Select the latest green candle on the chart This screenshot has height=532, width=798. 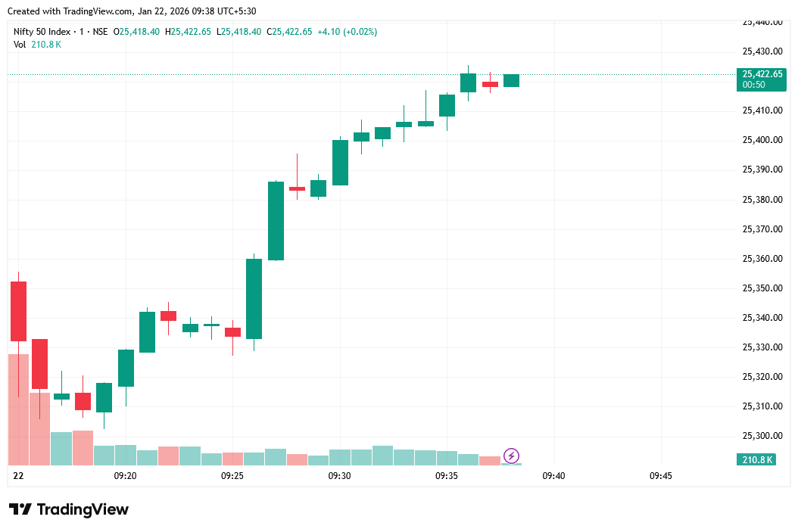pyautogui.click(x=511, y=80)
